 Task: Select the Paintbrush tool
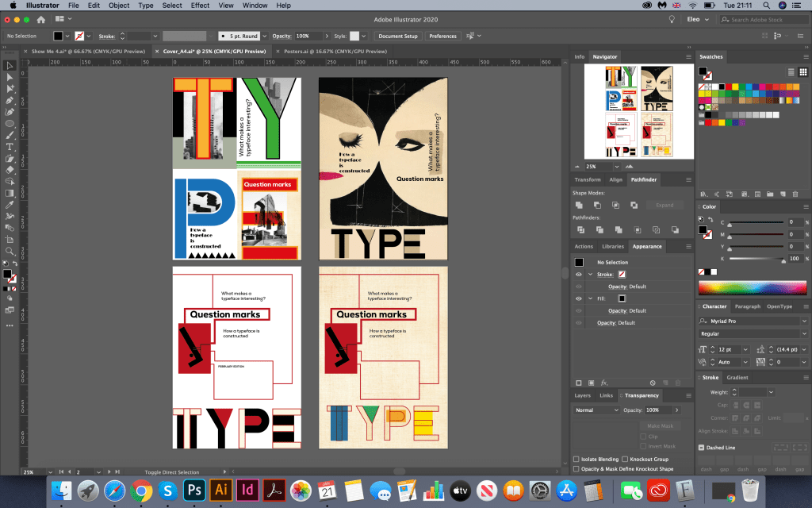(10, 135)
